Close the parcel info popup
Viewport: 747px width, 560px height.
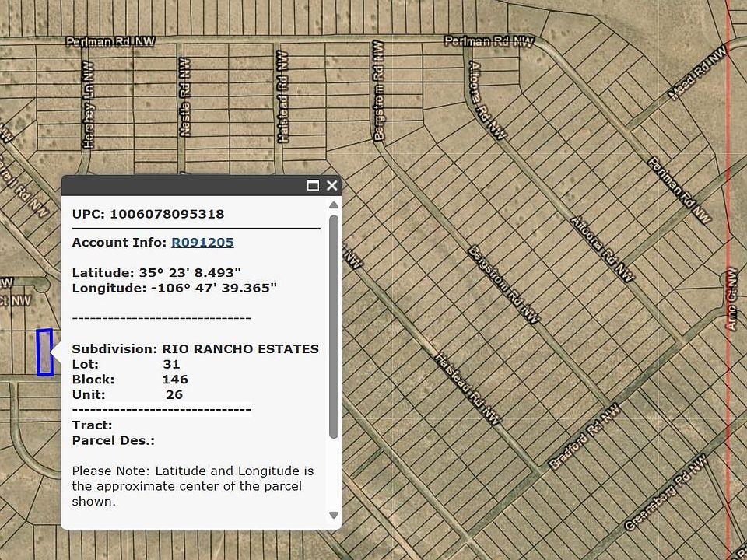332,185
